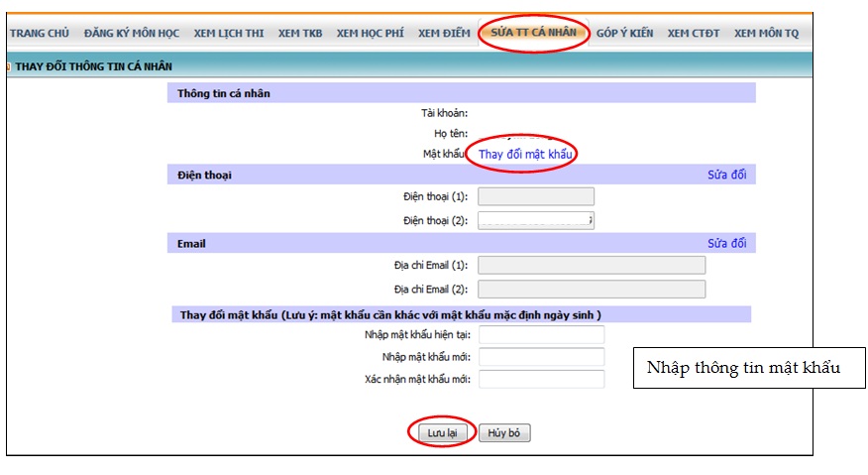Select the Xác nhận mật khẩu mới field

tap(541, 379)
